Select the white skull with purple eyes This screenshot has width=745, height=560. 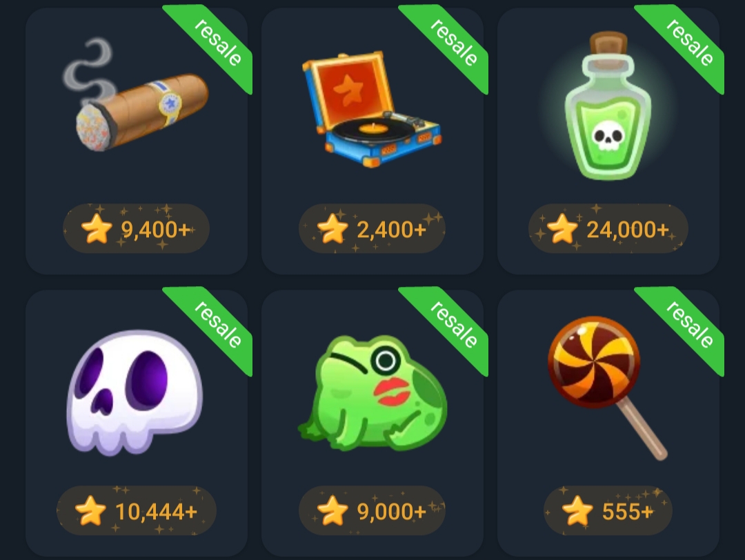[135, 392]
